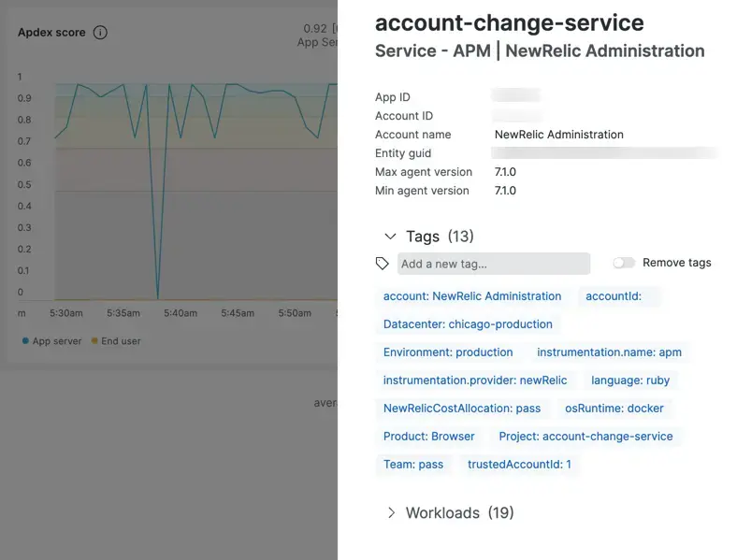
Task: Click the osRuntime: docker tag
Action: point(614,409)
